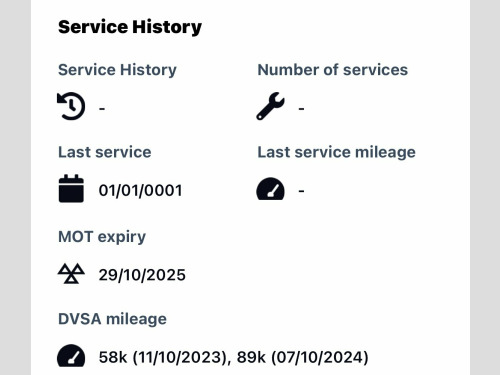Click the MOT expiry label
The height and width of the screenshot is (375, 500).
pyautogui.click(x=102, y=237)
